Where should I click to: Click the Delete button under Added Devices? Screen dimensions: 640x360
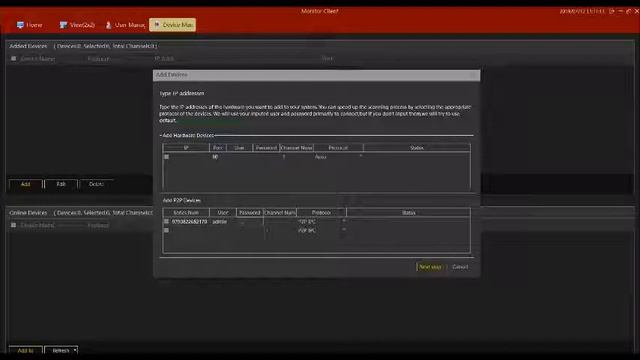click(x=96, y=184)
